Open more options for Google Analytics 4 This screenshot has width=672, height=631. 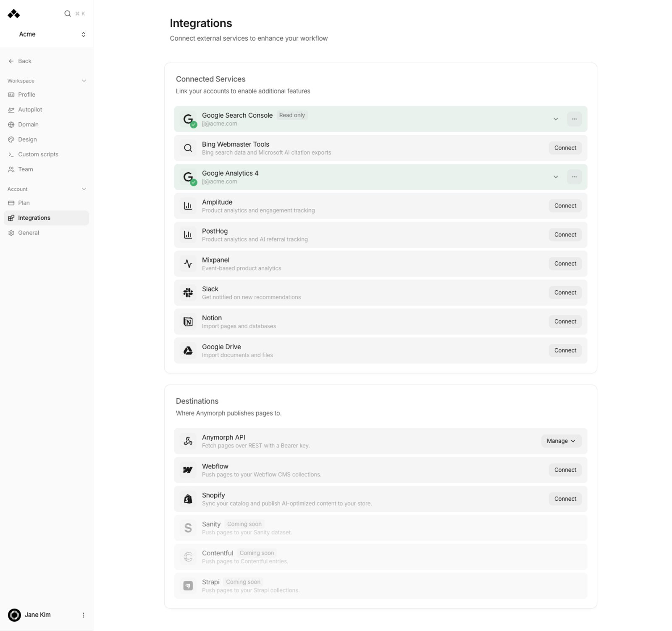click(x=574, y=177)
